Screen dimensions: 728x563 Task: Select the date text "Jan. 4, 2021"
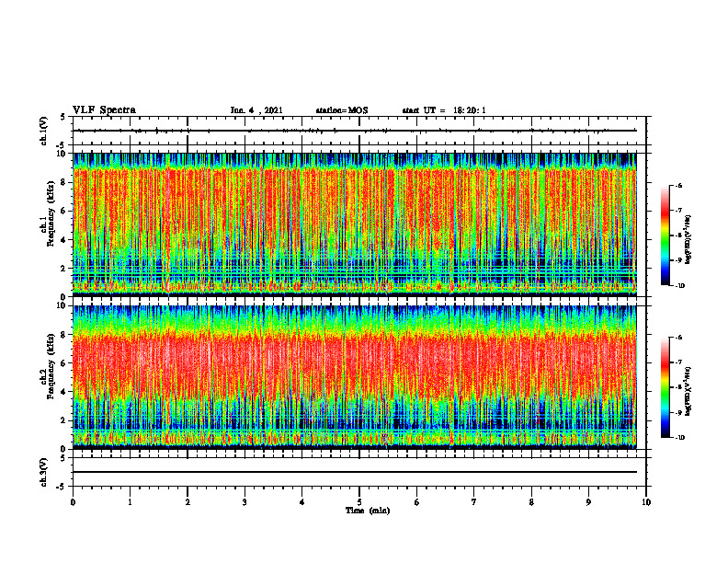tap(256, 110)
